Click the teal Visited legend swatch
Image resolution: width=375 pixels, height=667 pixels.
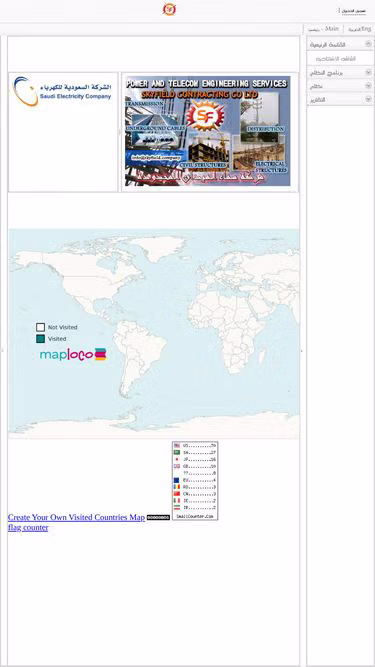40,339
